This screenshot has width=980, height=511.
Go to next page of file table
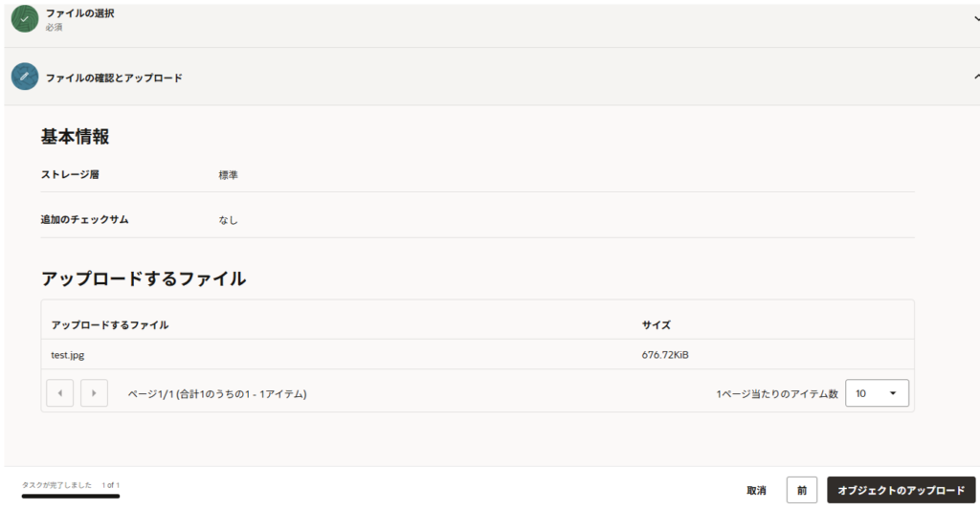[x=94, y=393]
